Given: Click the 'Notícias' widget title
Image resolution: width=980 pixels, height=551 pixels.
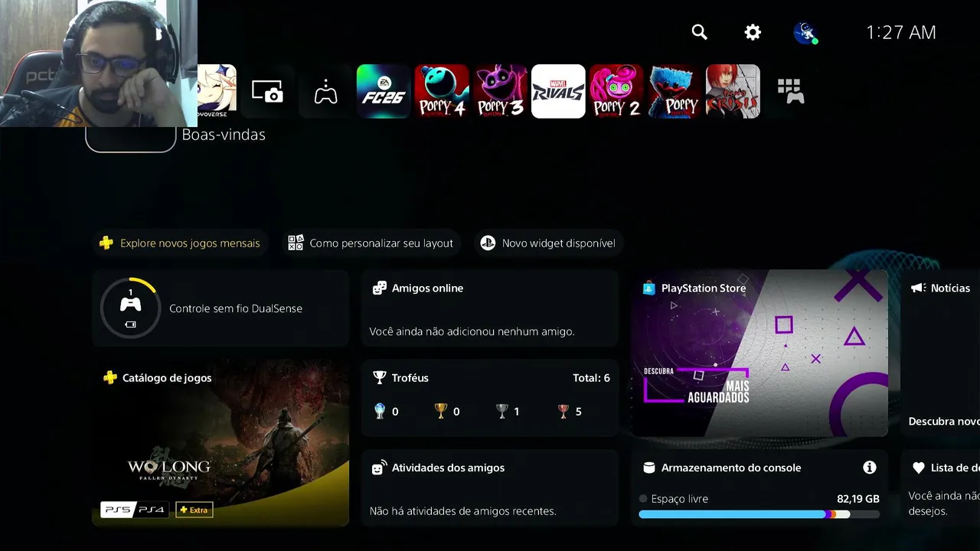Looking at the screenshot, I should point(950,289).
